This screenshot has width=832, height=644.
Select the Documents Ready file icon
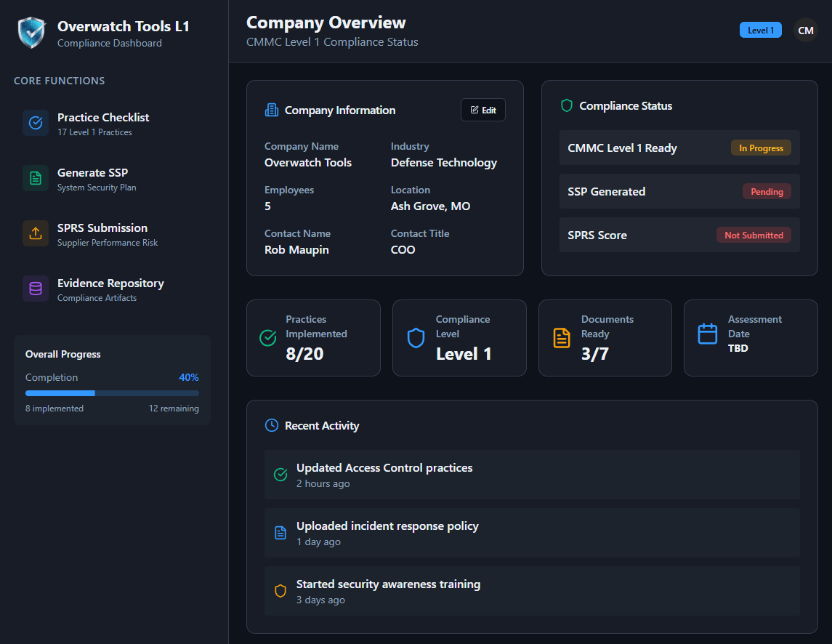[x=560, y=337]
